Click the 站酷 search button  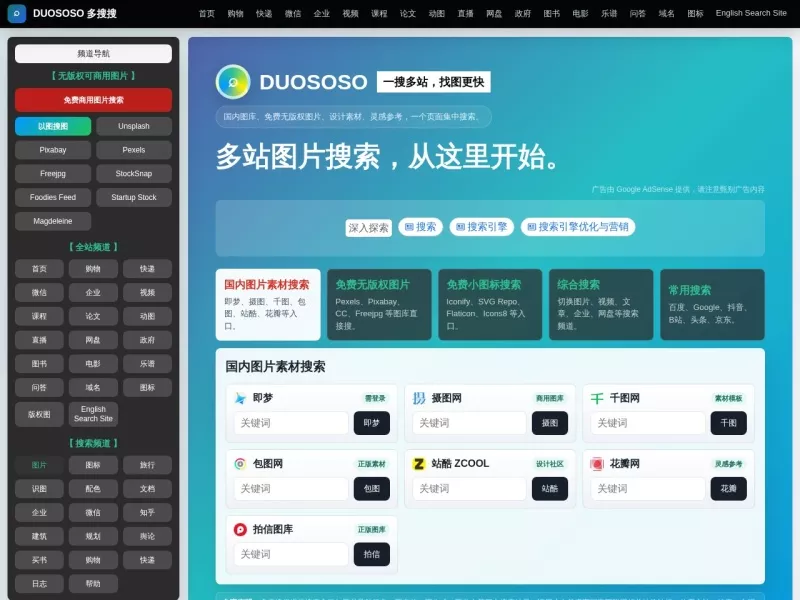click(550, 489)
